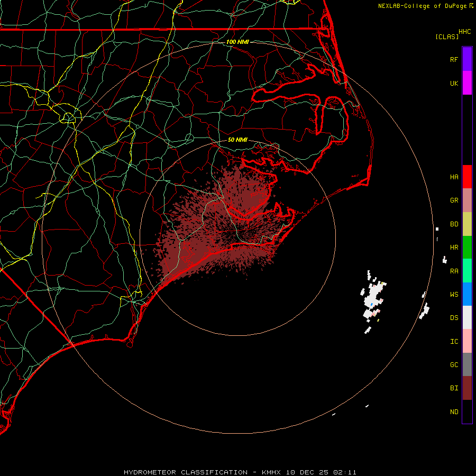Click the 'HYDROMETEOR CLASSIFICATION' title text

tap(186, 472)
